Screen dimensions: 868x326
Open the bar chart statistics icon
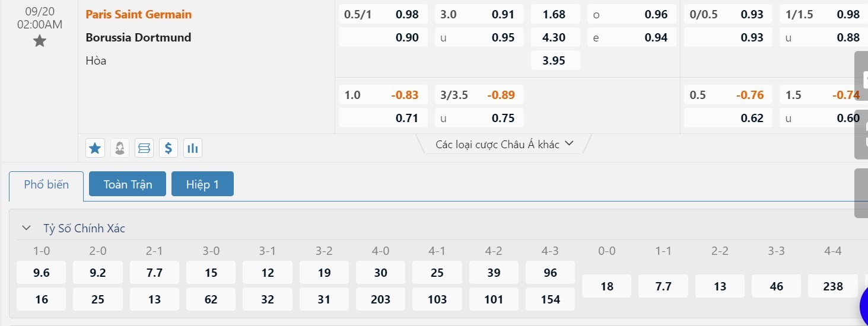(x=193, y=148)
